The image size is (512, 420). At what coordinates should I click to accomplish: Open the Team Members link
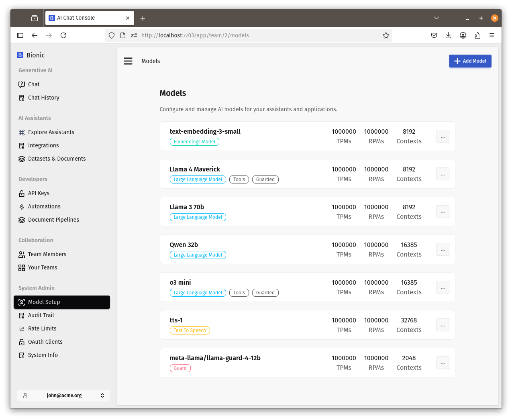47,254
